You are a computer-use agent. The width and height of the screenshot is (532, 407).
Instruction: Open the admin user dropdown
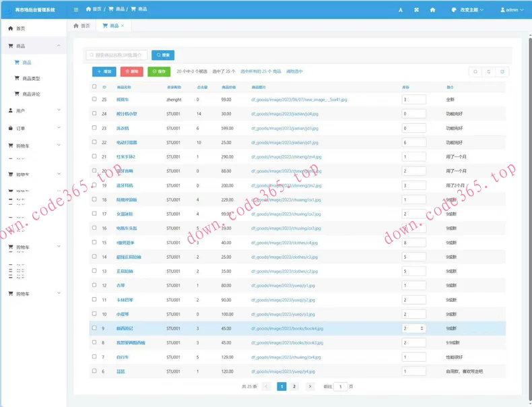(x=512, y=10)
